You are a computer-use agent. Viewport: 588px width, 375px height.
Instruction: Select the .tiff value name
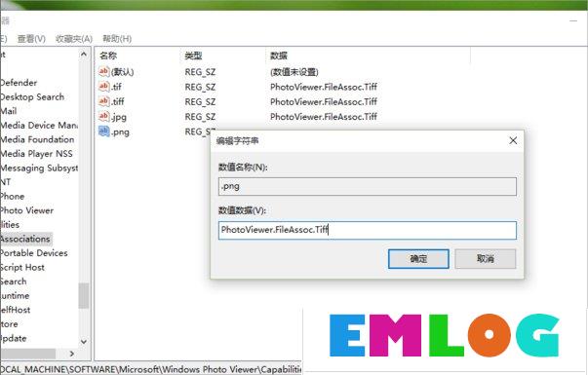(118, 102)
